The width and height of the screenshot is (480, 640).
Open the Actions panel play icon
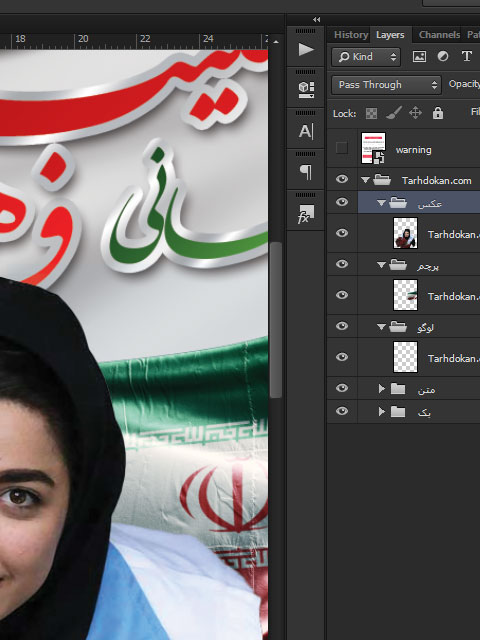point(306,50)
